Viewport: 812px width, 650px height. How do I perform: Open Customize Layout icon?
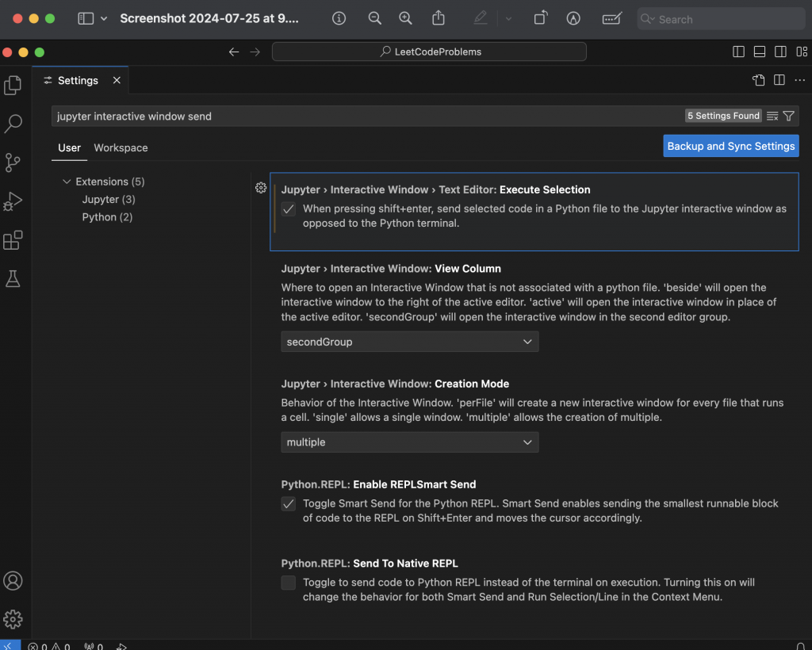pos(802,52)
